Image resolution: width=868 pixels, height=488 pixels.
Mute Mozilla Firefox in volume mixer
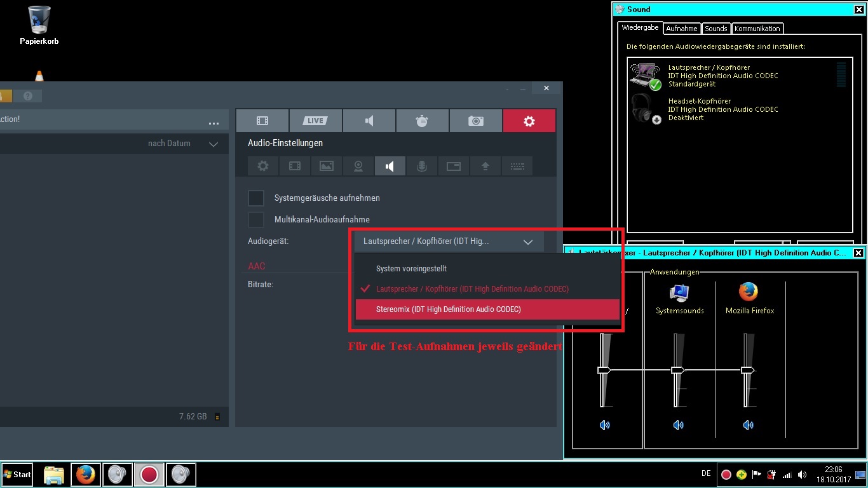pyautogui.click(x=749, y=425)
